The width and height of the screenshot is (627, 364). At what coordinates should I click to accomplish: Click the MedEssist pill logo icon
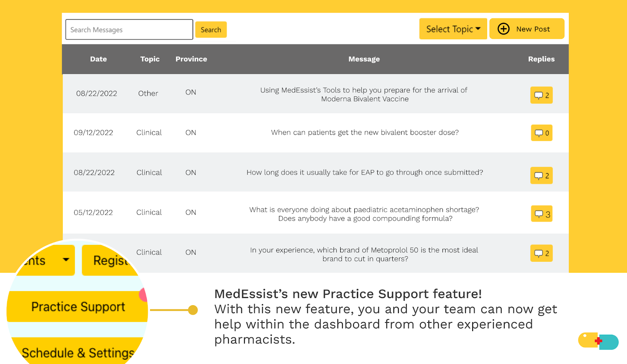coord(598,341)
